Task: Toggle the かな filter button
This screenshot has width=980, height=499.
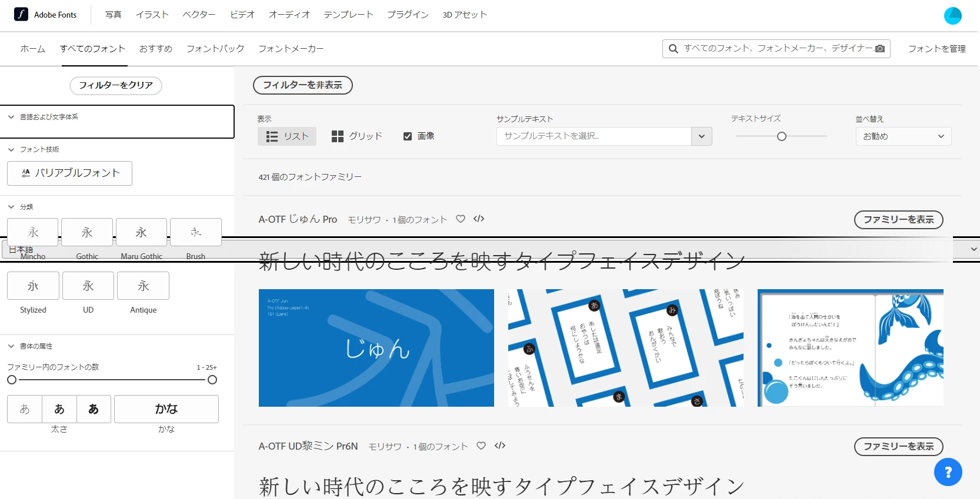Action: pos(166,409)
